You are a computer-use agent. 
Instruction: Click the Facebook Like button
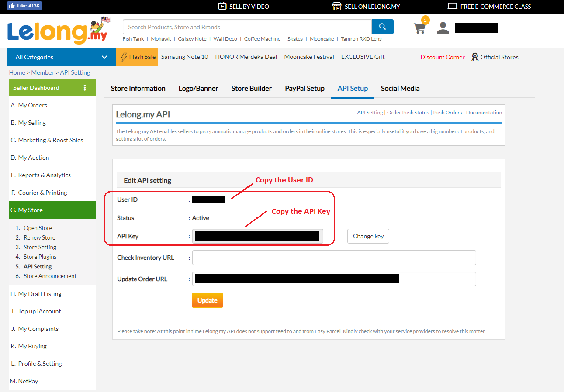pos(24,6)
